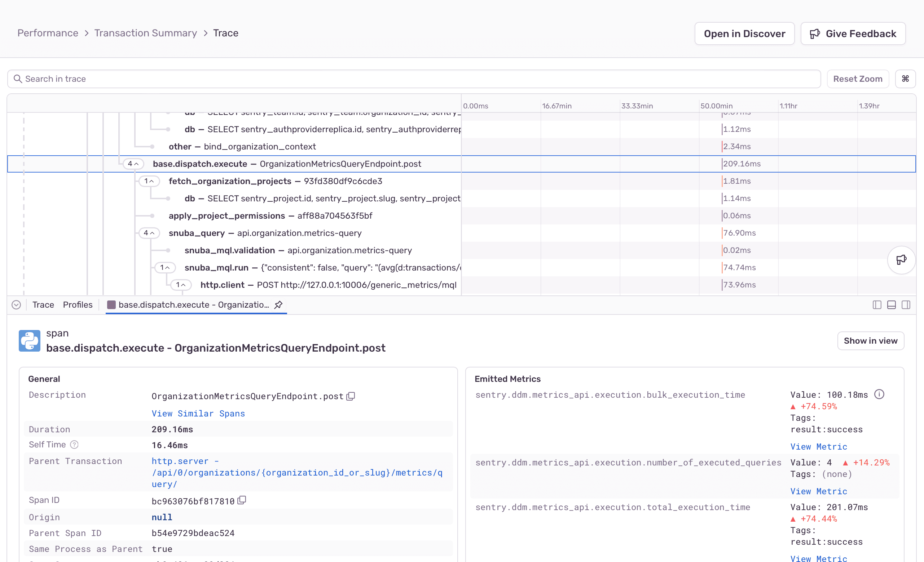Copy the OrganizationMetricsQueryEndpoint.post description
The height and width of the screenshot is (562, 924).
coord(351,396)
